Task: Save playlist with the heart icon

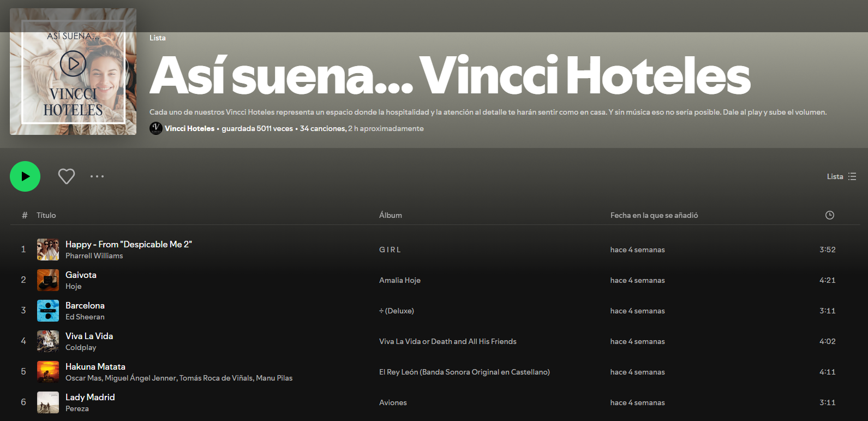Action: click(x=67, y=176)
